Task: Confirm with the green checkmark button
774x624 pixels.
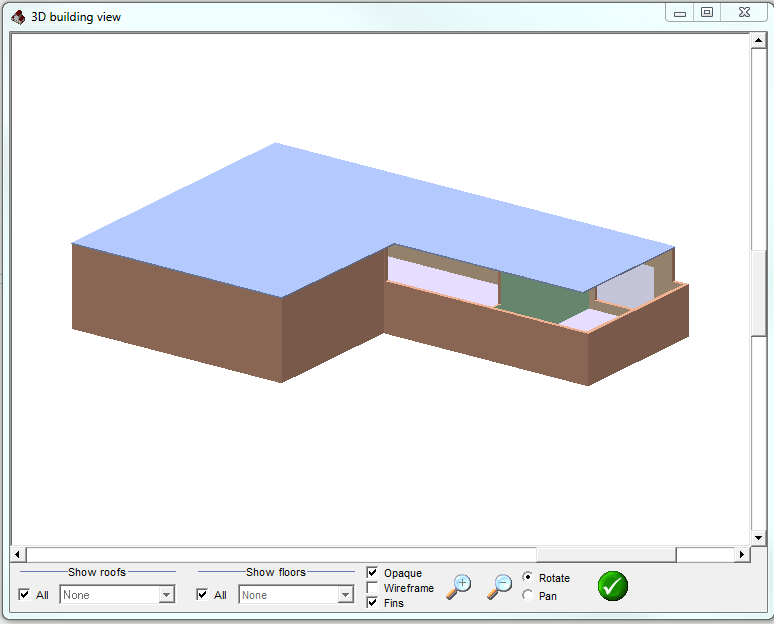Action: tap(613, 586)
